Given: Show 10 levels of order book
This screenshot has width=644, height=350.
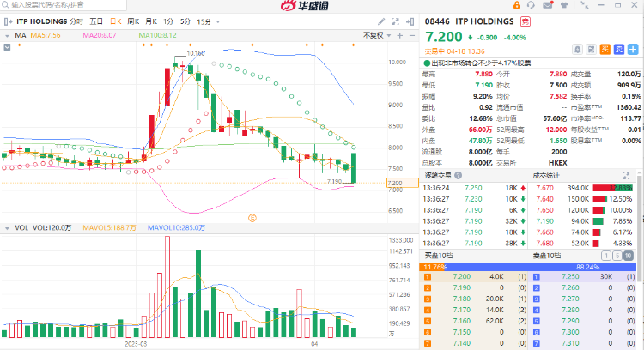Looking at the screenshot, I should pyautogui.click(x=628, y=256).
